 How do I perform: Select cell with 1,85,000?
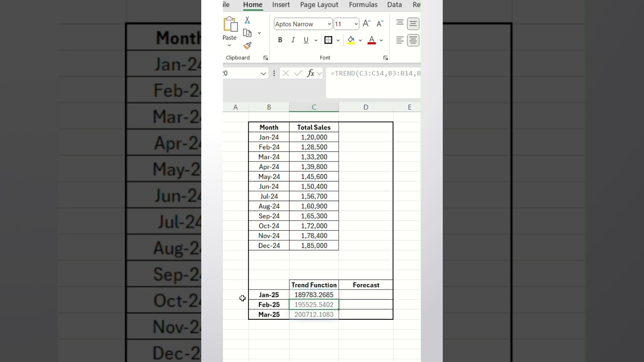point(314,245)
